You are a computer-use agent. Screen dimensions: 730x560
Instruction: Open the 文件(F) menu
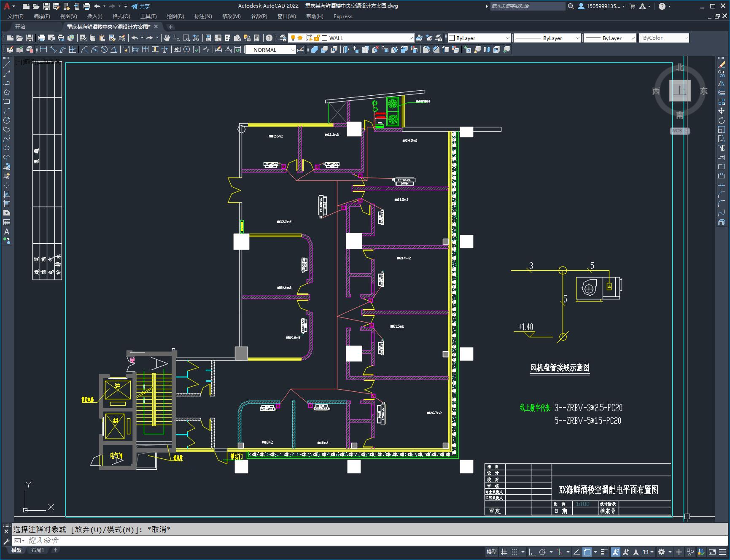16,16
